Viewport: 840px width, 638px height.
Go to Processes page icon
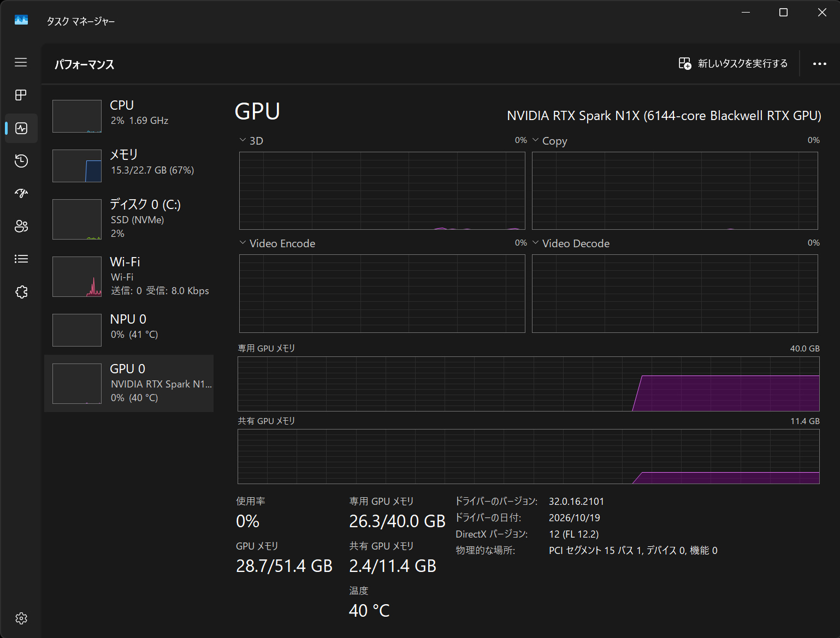(x=21, y=95)
